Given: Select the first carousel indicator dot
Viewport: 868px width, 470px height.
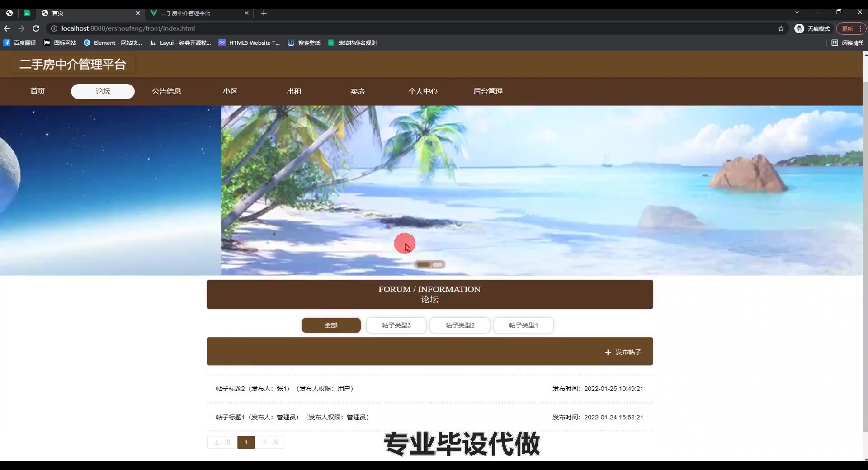Looking at the screenshot, I should (424, 264).
